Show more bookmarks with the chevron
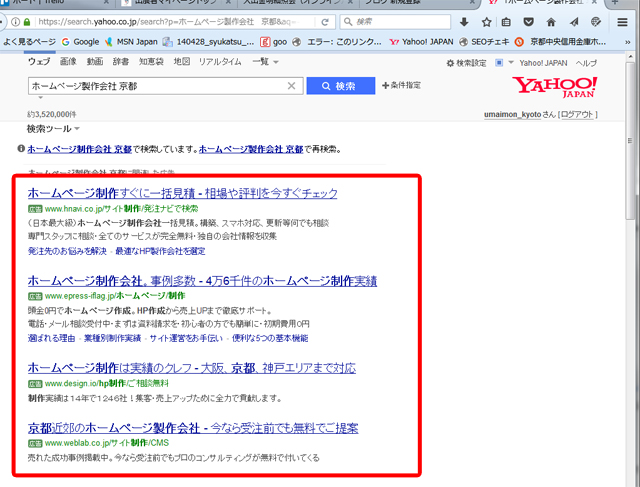Screen dimensions: 640x487 (x=628, y=42)
